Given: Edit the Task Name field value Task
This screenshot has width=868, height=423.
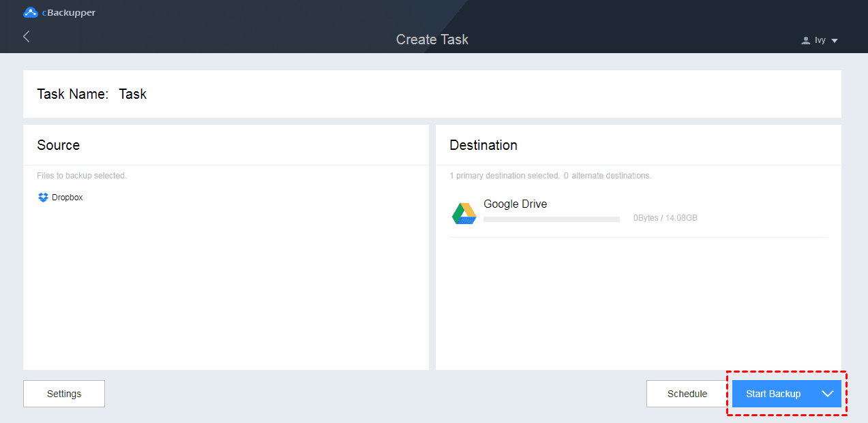Looking at the screenshot, I should [x=133, y=94].
